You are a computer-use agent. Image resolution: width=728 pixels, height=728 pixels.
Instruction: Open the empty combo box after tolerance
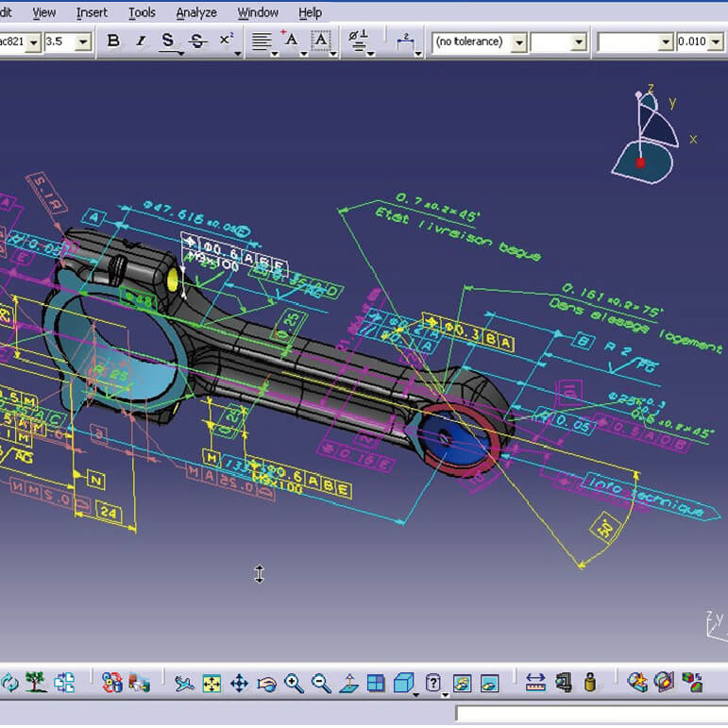[x=578, y=42]
